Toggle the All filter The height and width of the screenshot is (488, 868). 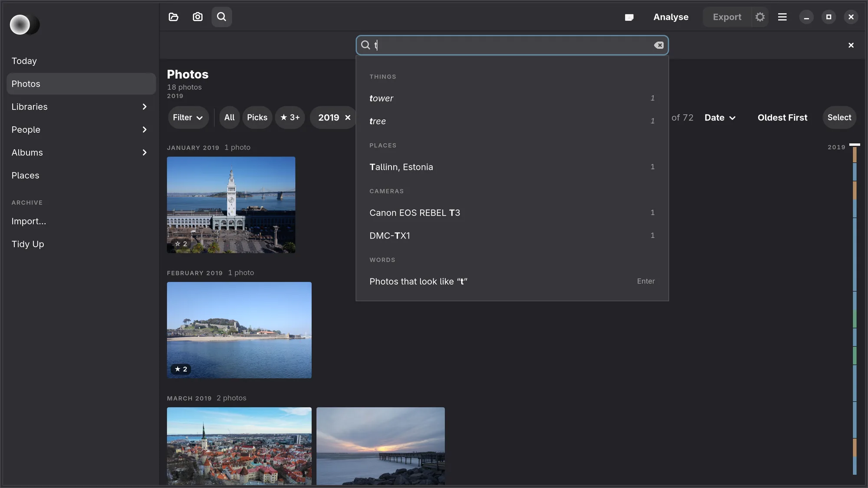(x=229, y=118)
